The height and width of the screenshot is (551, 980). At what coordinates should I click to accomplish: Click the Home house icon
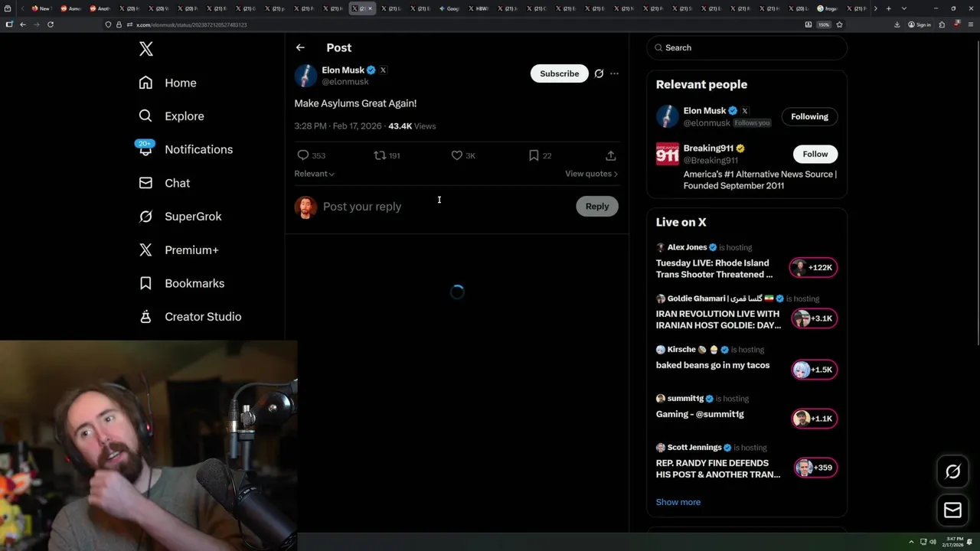(145, 83)
